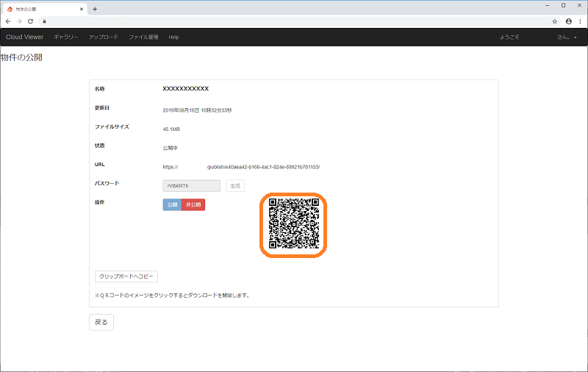
Task: Expand the user さん dropdown
Action: (567, 37)
